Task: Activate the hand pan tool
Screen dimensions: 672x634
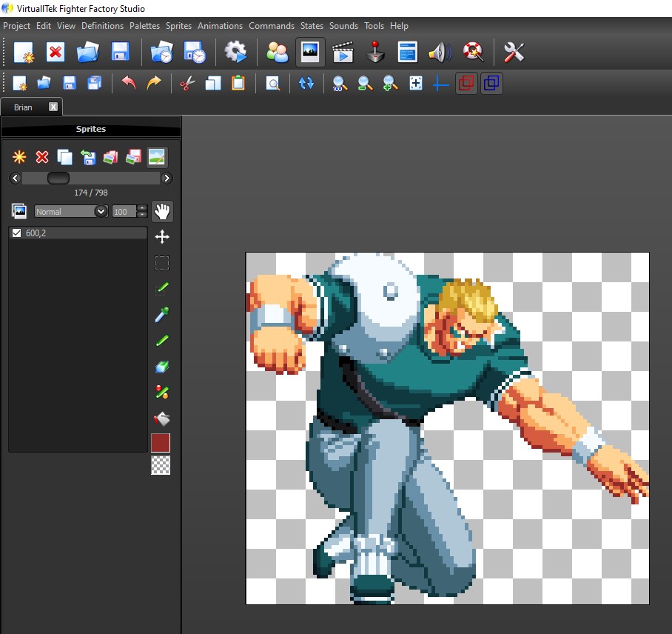Action: [x=161, y=211]
